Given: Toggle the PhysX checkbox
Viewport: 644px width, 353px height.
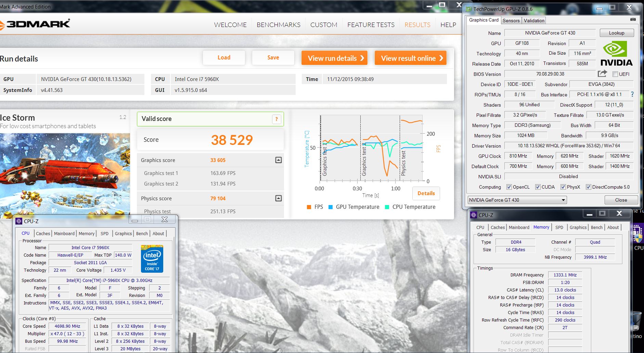Looking at the screenshot, I should tap(563, 187).
